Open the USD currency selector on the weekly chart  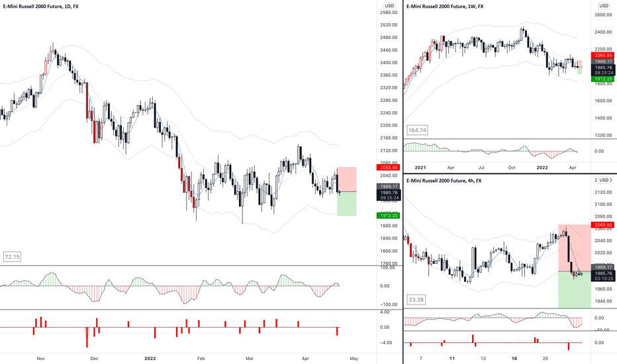(604, 6)
